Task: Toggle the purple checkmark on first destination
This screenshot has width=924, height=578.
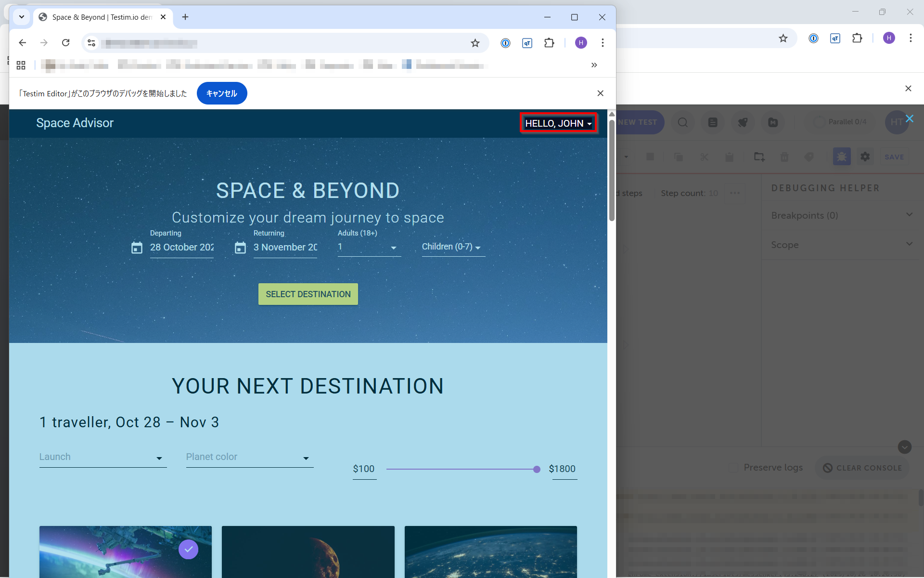Action: pyautogui.click(x=188, y=549)
